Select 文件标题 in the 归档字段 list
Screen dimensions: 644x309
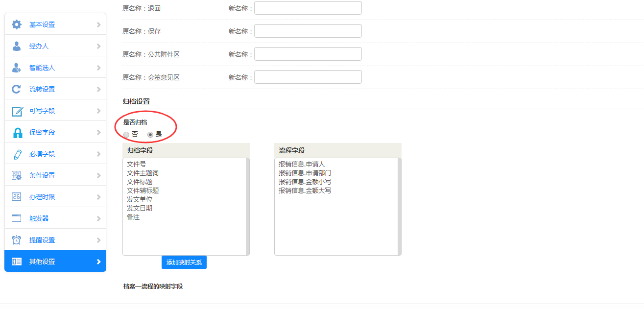click(140, 182)
